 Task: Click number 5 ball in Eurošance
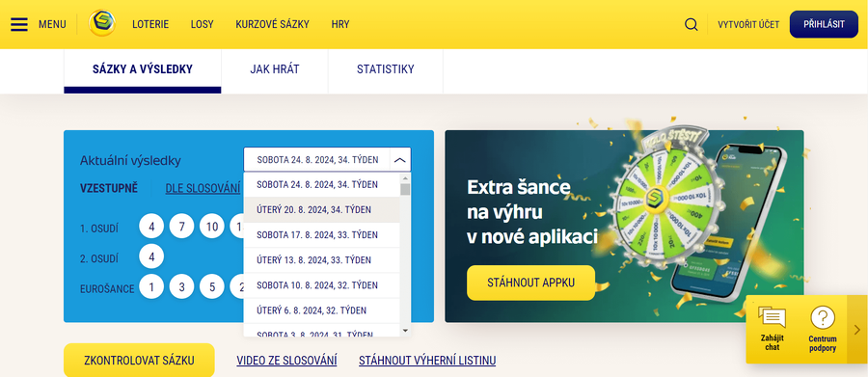(212, 286)
